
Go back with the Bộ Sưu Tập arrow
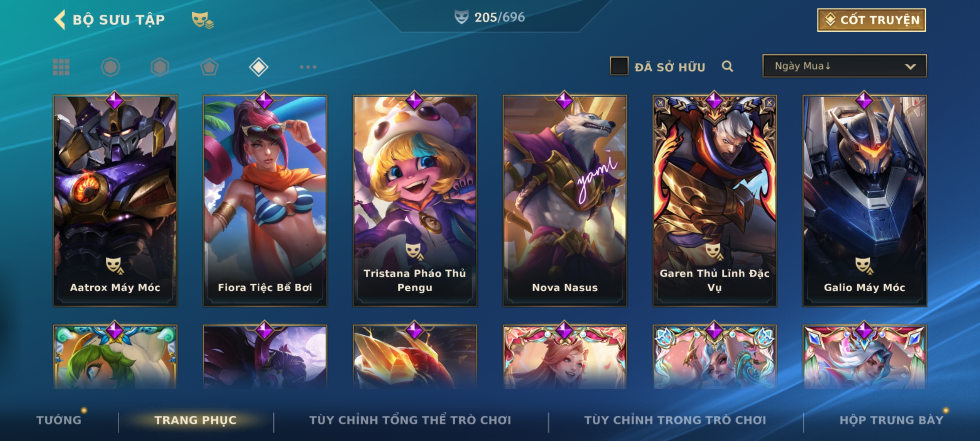[x=60, y=20]
